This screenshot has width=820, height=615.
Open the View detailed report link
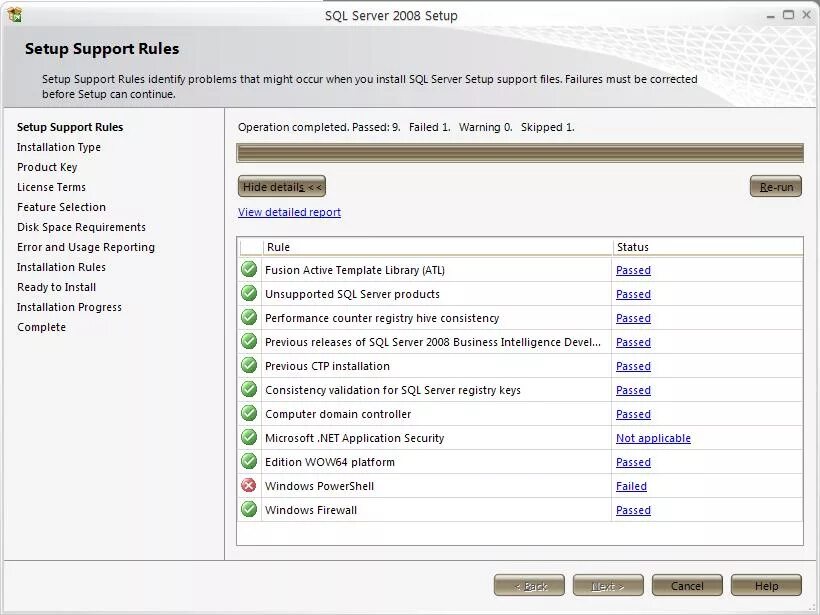(x=289, y=212)
